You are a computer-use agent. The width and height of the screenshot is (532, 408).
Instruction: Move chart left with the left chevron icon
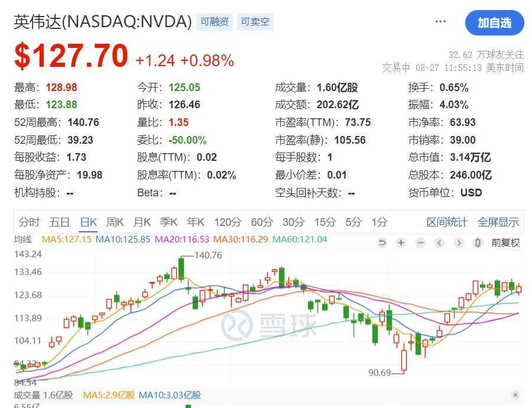click(x=439, y=242)
